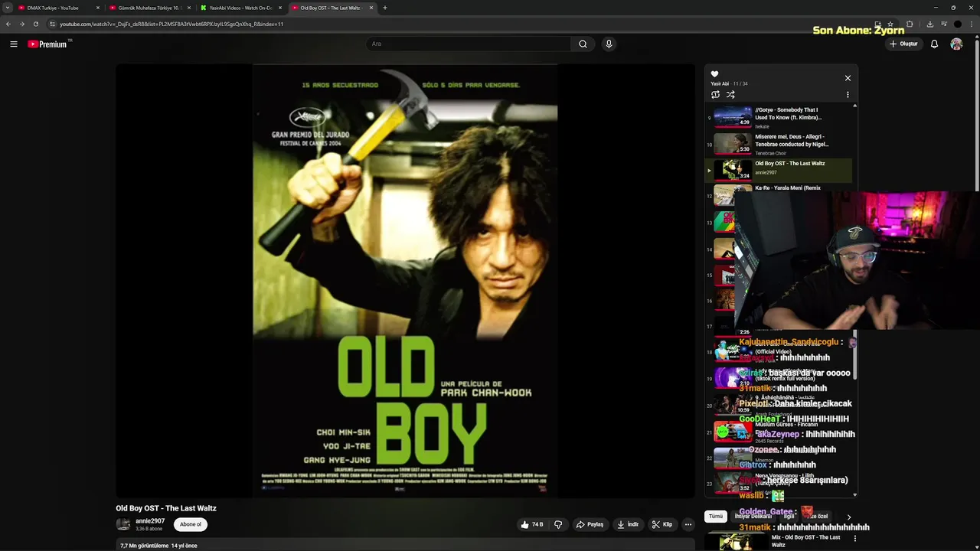Click the search magnifier button
This screenshot has width=980, height=551.
click(x=583, y=44)
